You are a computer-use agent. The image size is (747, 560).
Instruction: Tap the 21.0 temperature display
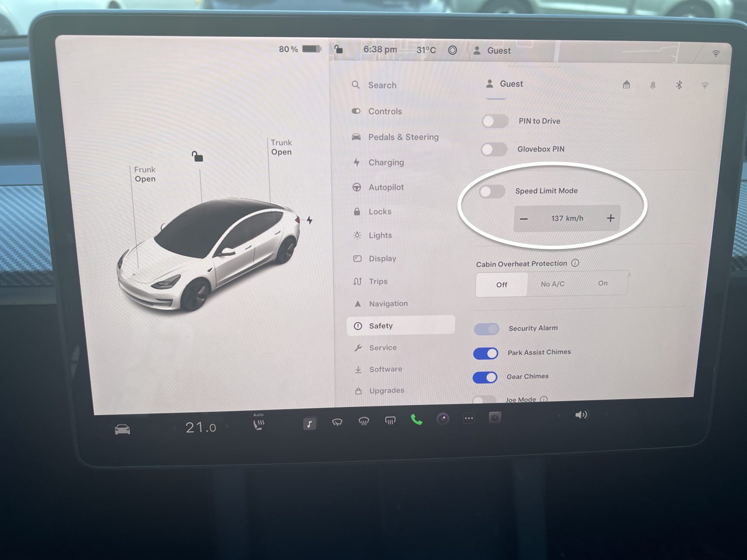click(200, 426)
